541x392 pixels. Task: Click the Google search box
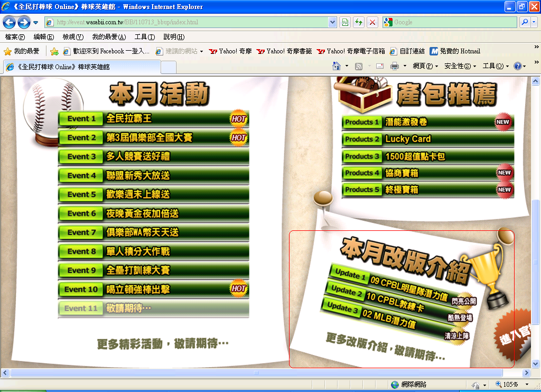coord(450,22)
